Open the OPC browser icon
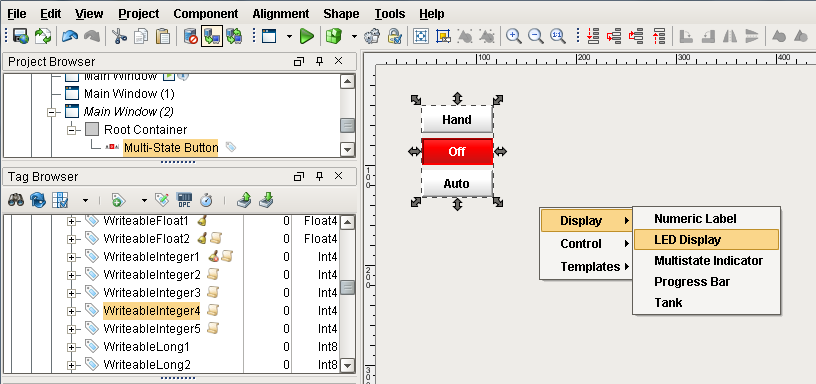 click(184, 200)
